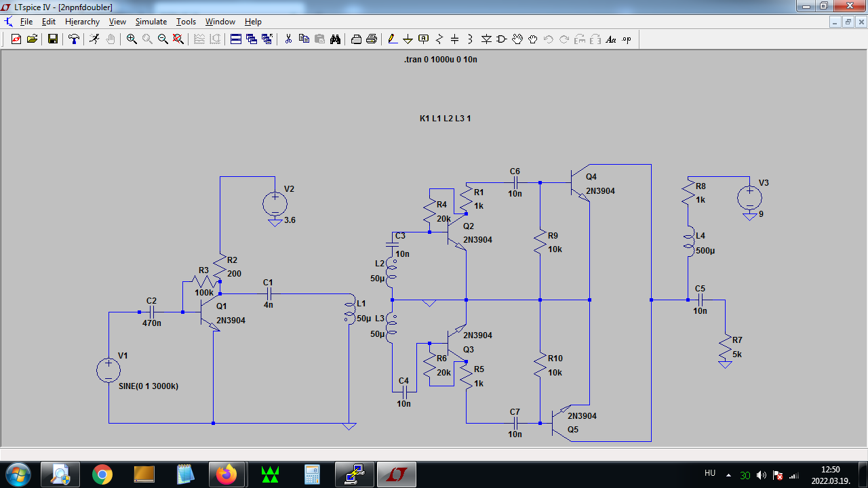Screen dimensions: 868x488
Task: Open the Hierarchy menu
Action: point(82,22)
